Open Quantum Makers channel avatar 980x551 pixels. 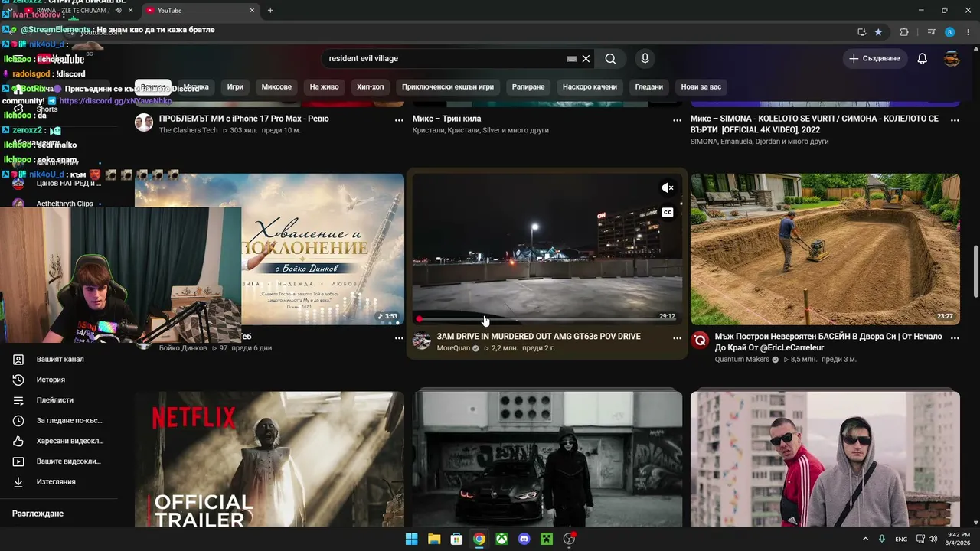(700, 341)
